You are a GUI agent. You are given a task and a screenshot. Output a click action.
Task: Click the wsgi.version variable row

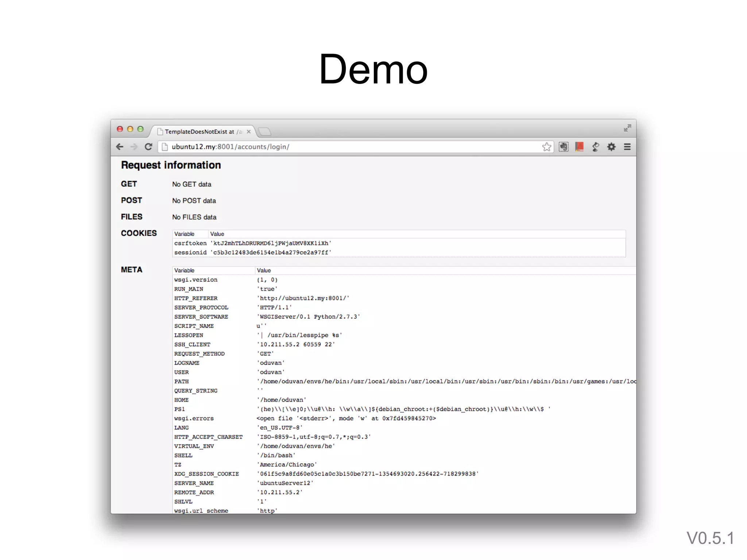coord(404,280)
